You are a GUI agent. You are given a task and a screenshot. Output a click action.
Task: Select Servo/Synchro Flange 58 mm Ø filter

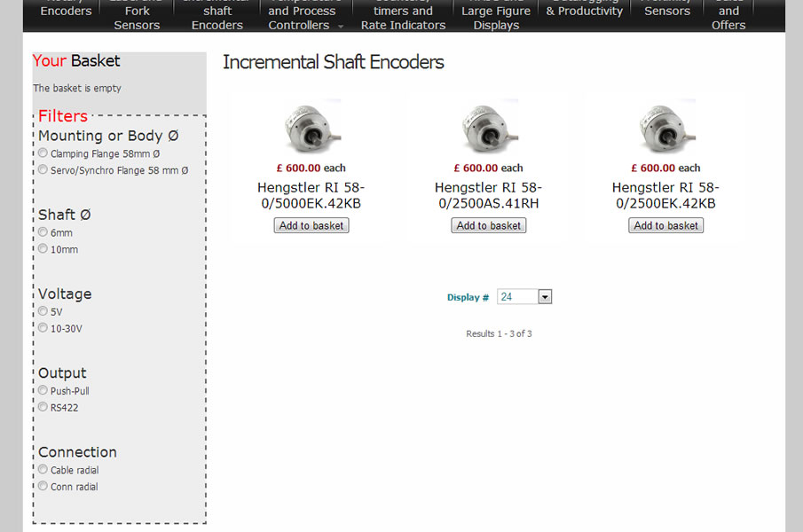[x=43, y=169]
